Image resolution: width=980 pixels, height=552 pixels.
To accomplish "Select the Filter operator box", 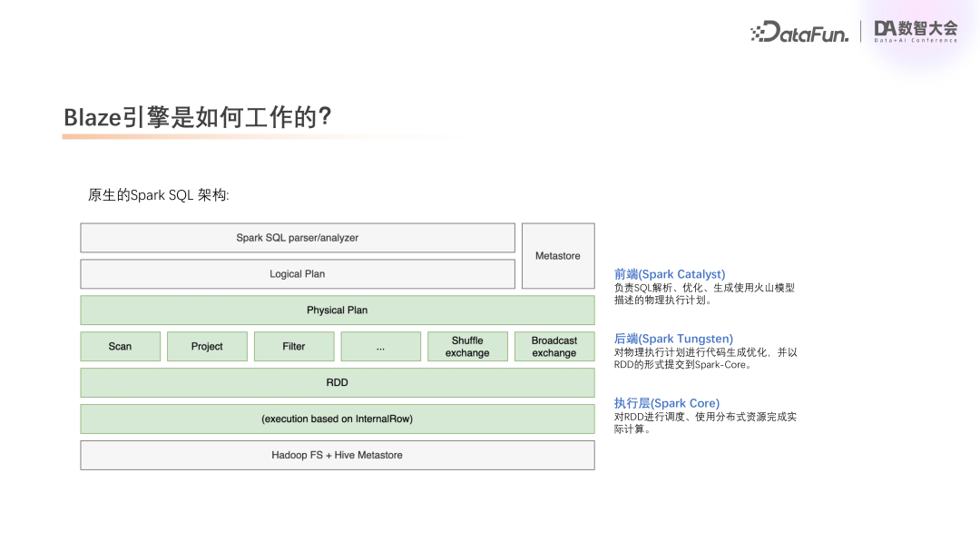I will pos(294,346).
